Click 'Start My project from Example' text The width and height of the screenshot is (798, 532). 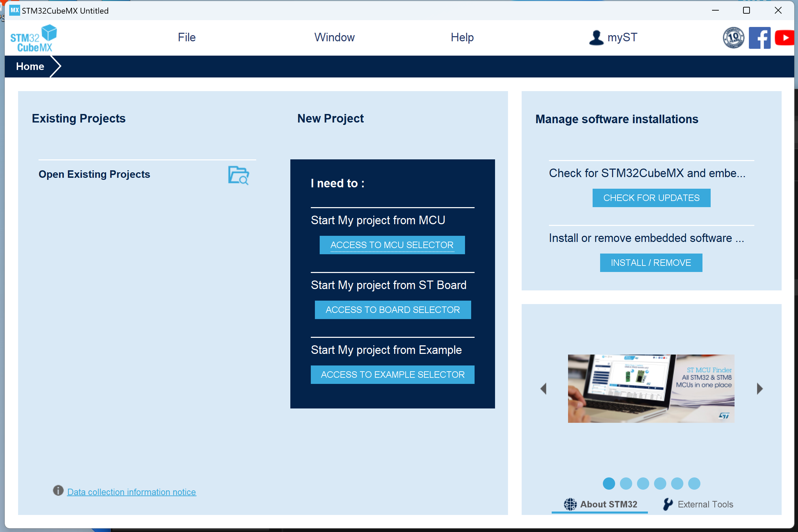click(386, 350)
